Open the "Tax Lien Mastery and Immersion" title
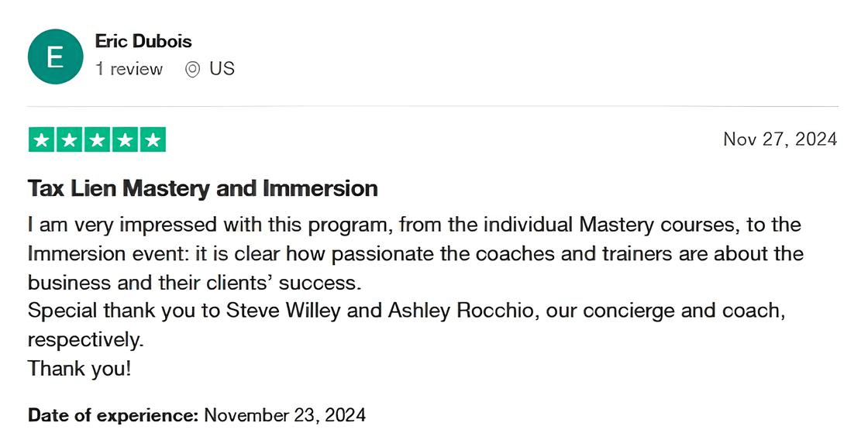The image size is (868, 440). point(203,188)
